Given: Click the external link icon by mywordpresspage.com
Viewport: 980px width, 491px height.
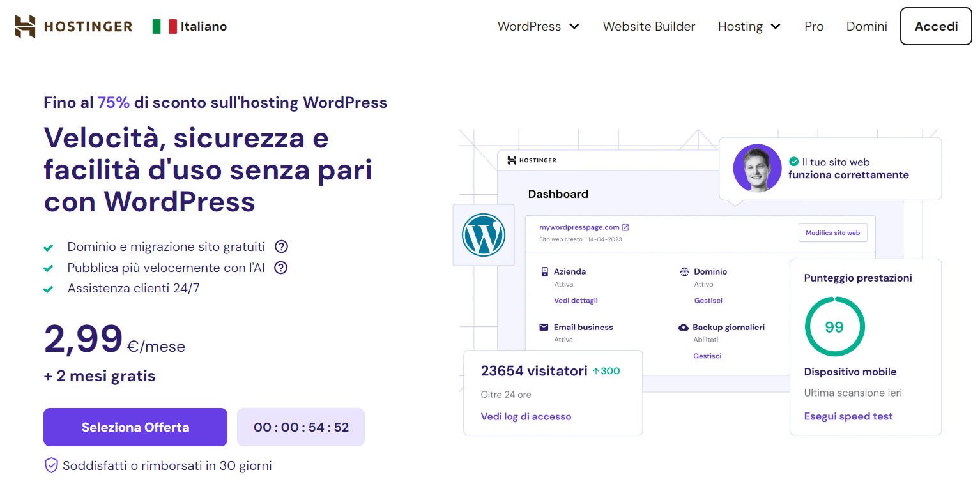Looking at the screenshot, I should point(625,227).
